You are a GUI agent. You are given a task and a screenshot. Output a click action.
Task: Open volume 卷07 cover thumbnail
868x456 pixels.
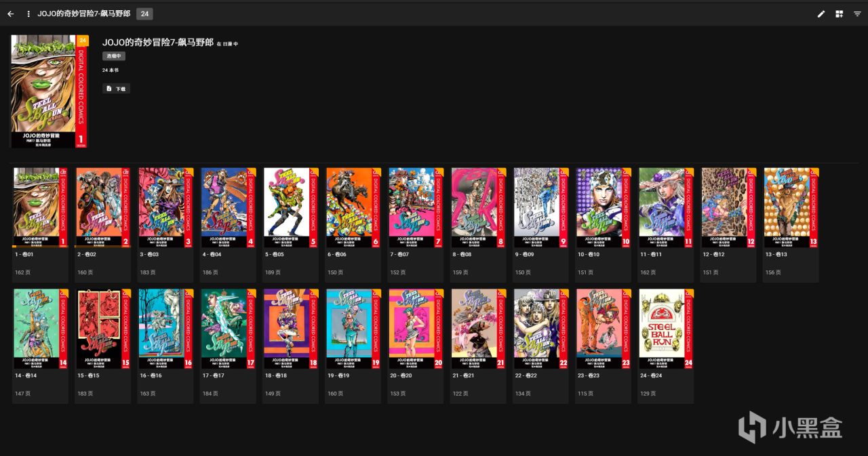point(416,207)
